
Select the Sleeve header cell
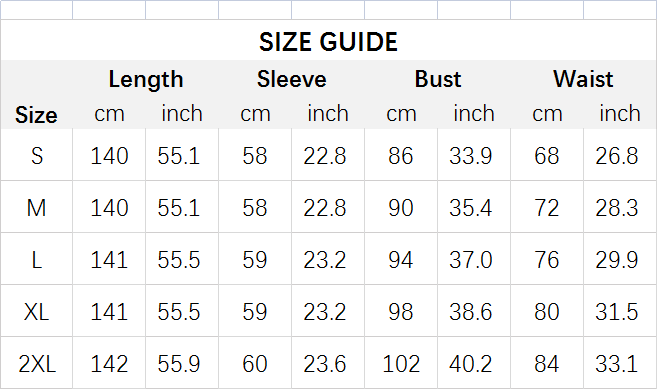[x=292, y=79]
